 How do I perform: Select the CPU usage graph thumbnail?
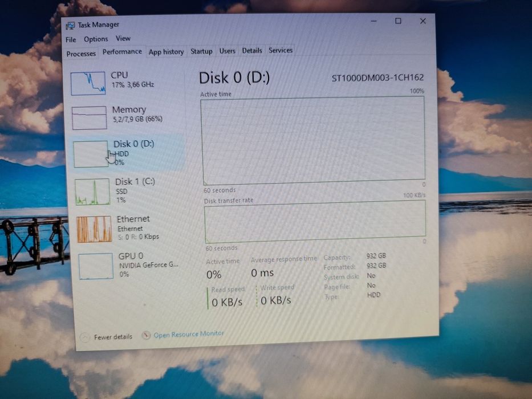click(88, 83)
